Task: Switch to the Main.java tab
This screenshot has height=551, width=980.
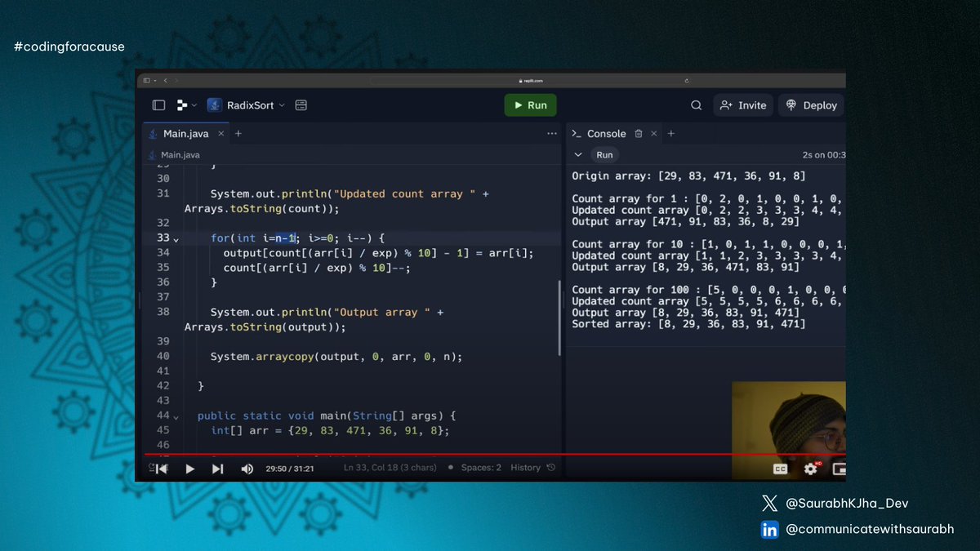Action: click(x=185, y=132)
